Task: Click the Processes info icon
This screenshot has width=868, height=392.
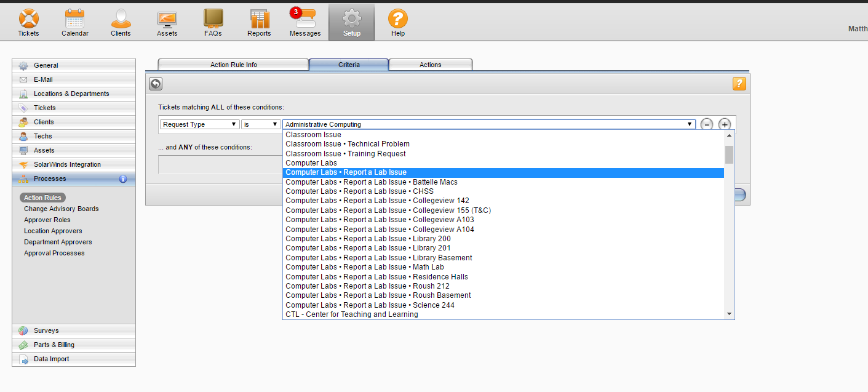Action: [123, 179]
